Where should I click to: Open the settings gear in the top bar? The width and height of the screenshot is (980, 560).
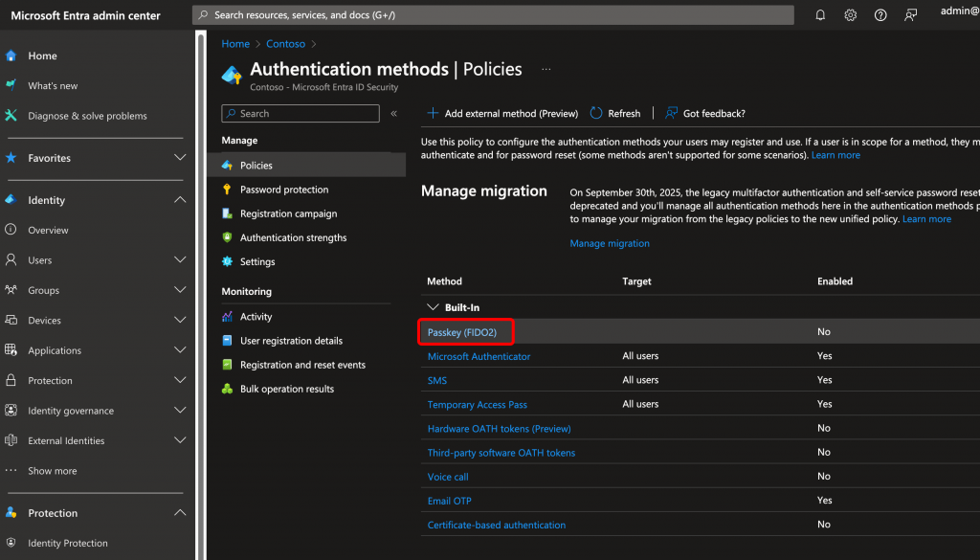(x=850, y=15)
